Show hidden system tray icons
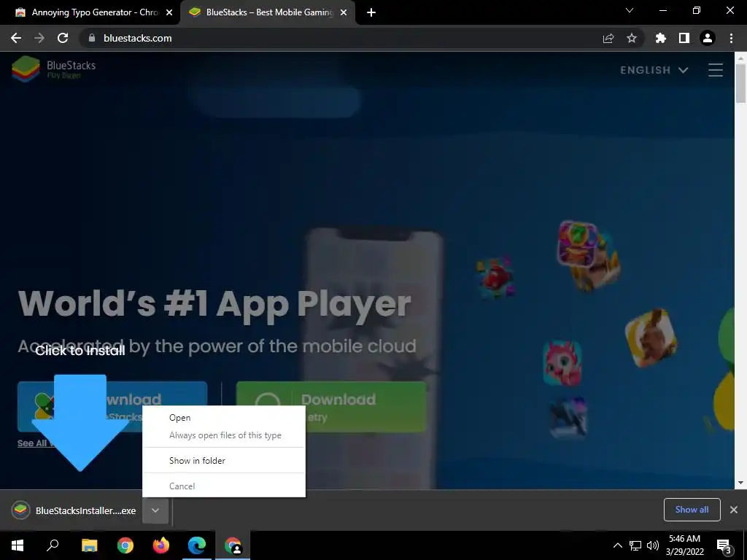747x560 pixels. point(617,545)
